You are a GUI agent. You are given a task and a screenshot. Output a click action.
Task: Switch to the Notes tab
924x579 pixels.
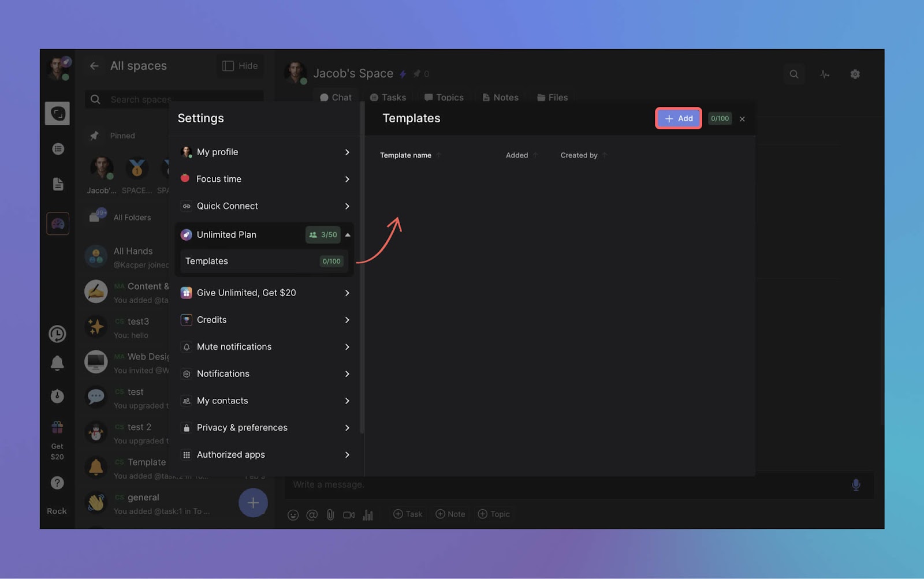[501, 98]
